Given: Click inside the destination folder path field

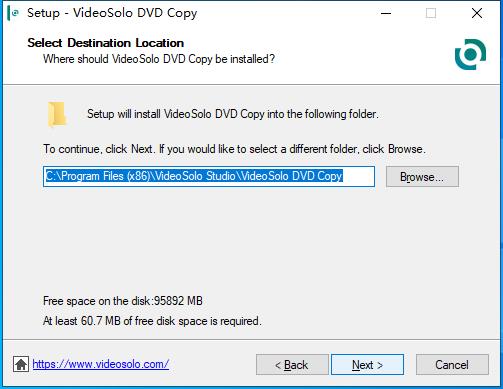Looking at the screenshot, I should point(209,176).
